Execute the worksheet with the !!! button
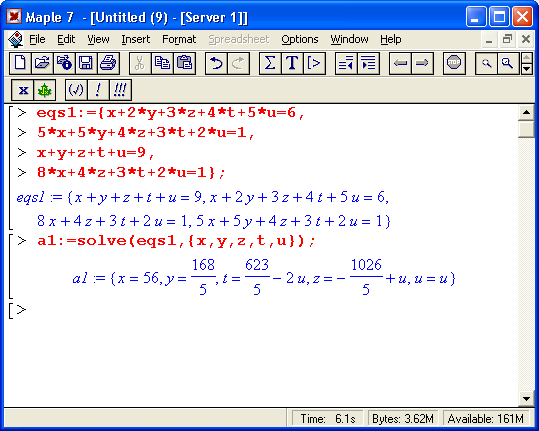This screenshot has width=539, height=431. (x=120, y=90)
